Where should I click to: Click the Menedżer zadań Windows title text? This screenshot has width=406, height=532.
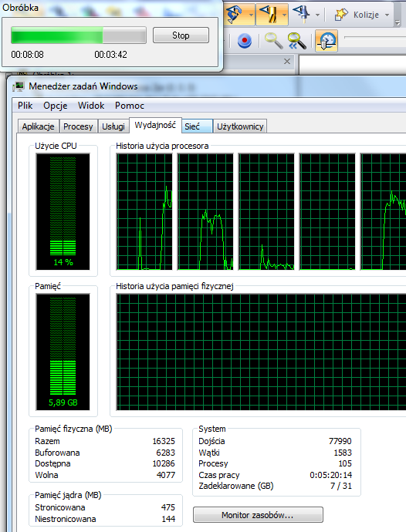83,86
